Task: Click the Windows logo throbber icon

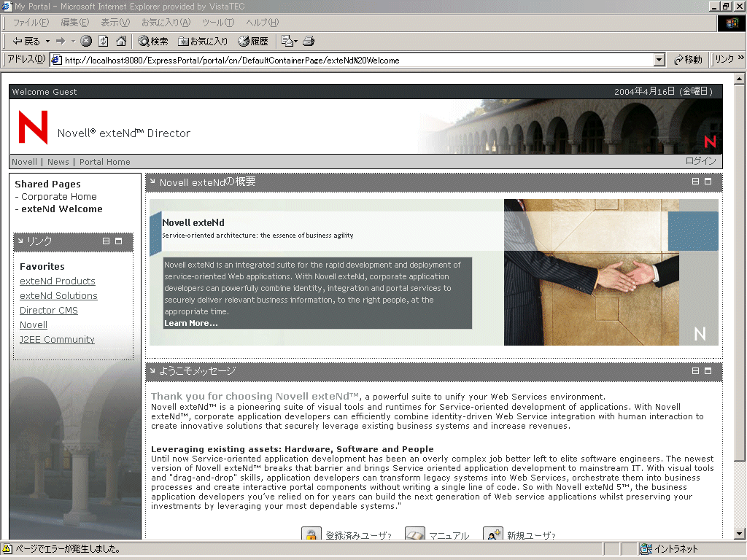Action: point(731,23)
